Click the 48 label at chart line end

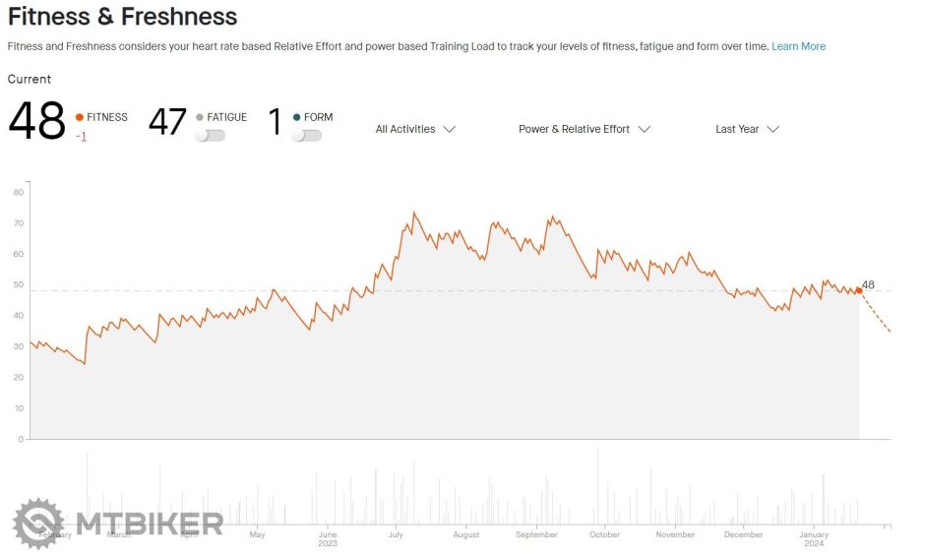pos(868,285)
